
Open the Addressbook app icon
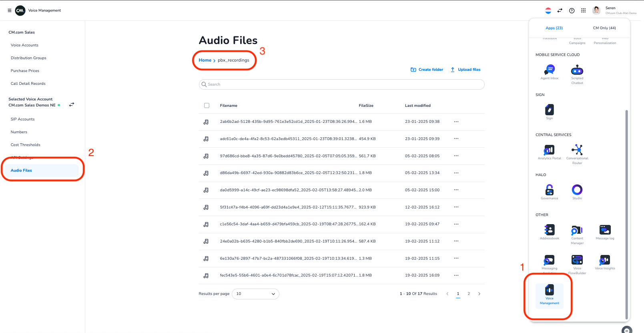coord(549,230)
